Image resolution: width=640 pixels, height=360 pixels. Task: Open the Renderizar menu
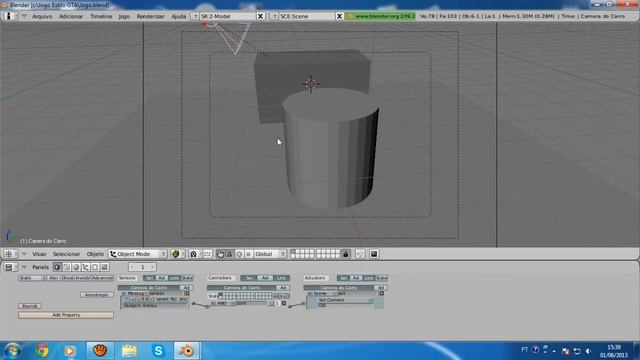151,16
